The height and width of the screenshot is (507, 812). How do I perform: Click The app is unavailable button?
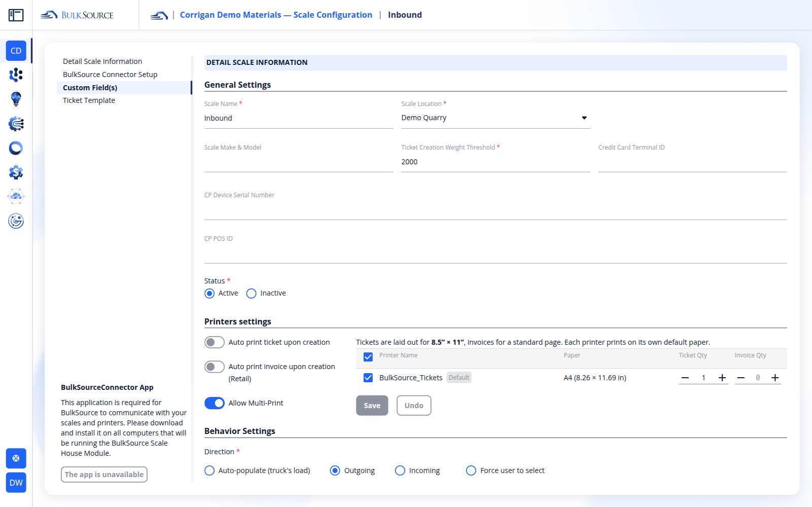(104, 475)
